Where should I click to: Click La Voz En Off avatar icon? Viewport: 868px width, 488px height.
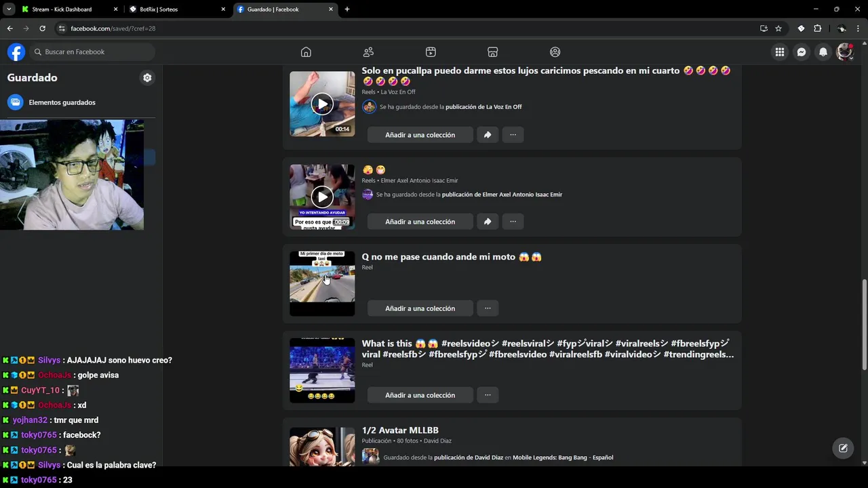(x=369, y=106)
